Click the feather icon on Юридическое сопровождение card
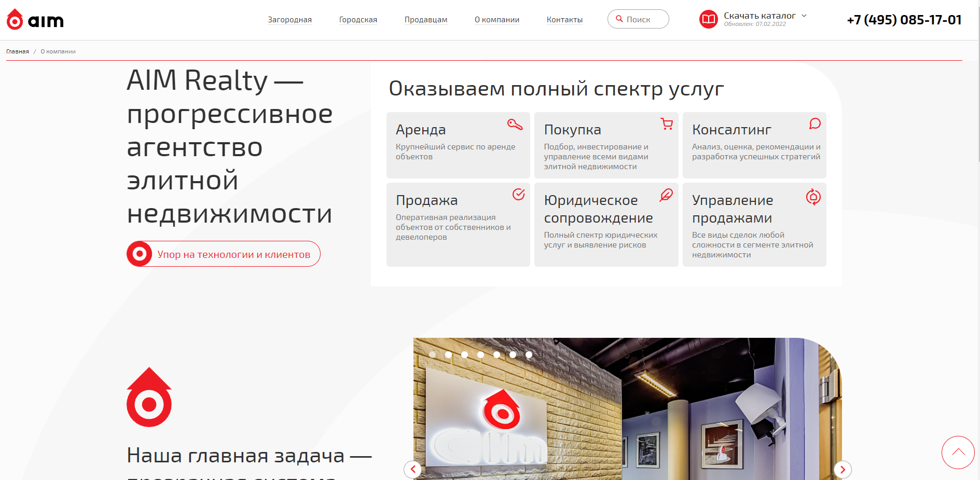Screen dimensions: 980x480 coord(666,195)
